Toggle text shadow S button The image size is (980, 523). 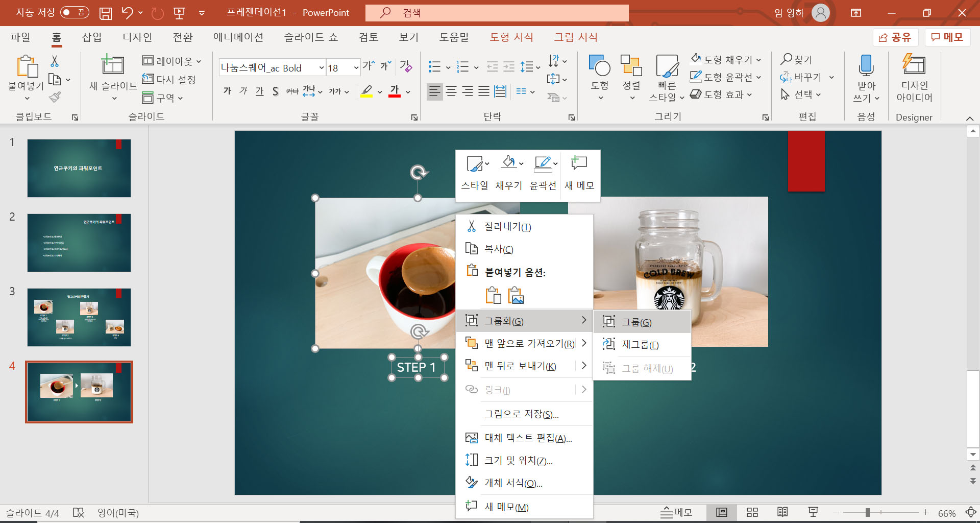(x=276, y=91)
